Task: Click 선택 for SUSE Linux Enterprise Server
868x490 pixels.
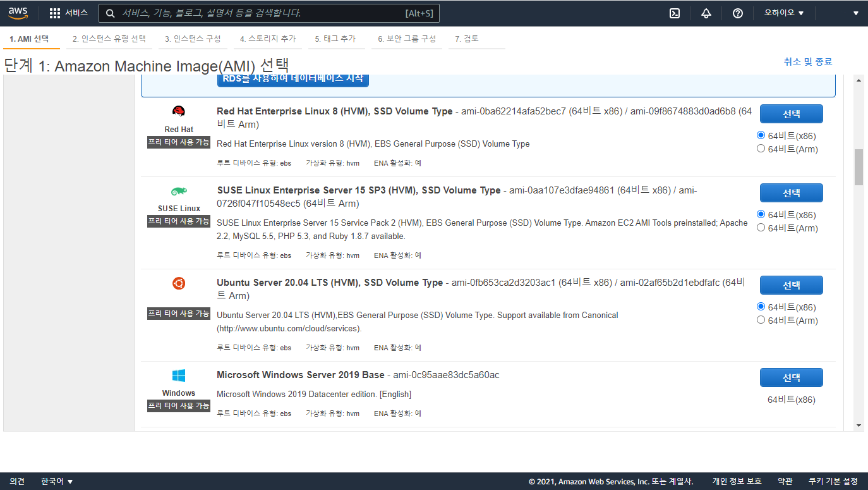Action: [x=792, y=193]
